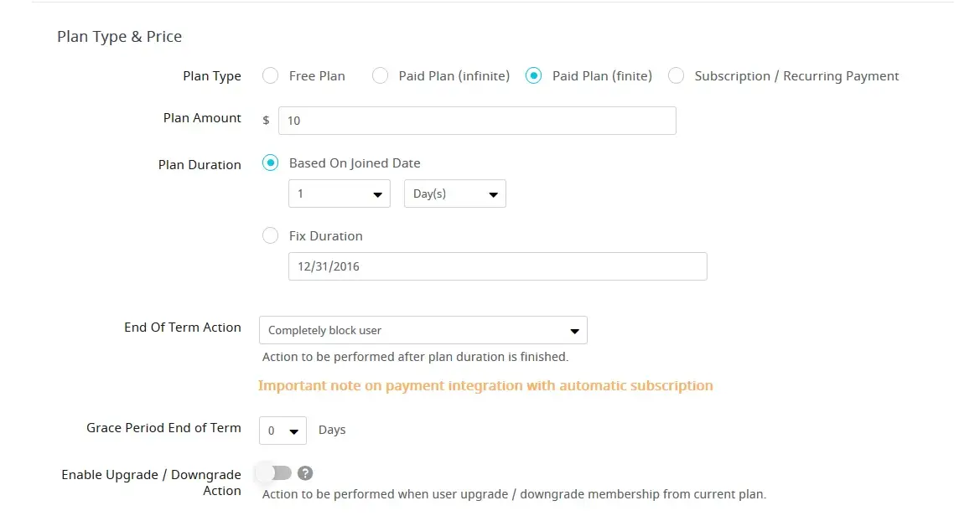
Task: Click the Plan Amount input field
Action: [x=476, y=121]
